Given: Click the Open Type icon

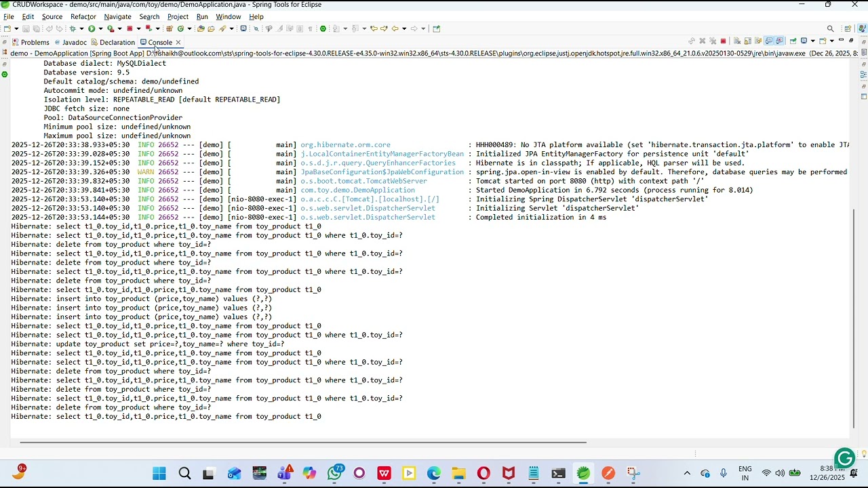Looking at the screenshot, I should (200, 28).
